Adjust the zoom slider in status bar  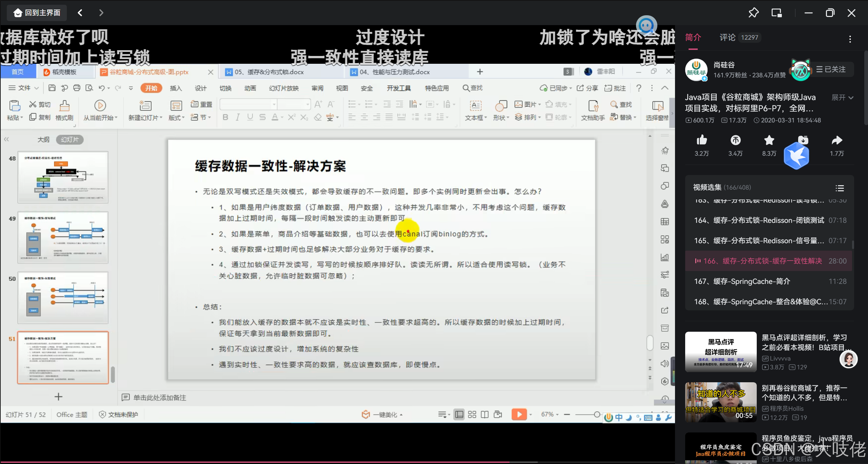tap(597, 414)
